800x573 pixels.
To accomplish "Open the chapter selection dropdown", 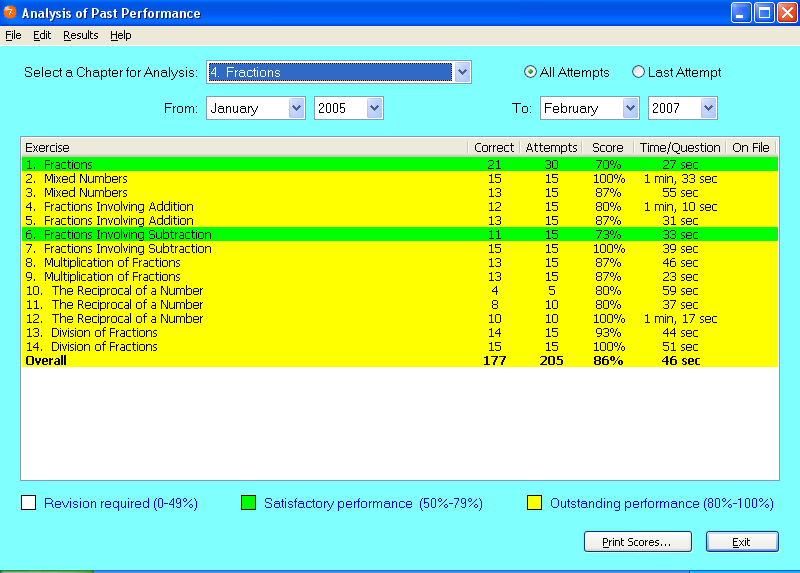I will tap(461, 72).
